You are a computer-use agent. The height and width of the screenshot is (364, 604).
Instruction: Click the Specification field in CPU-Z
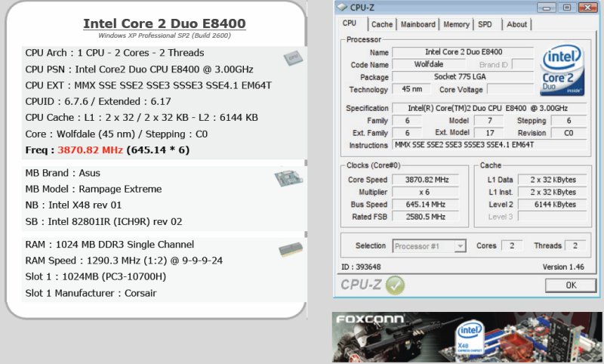pos(489,108)
